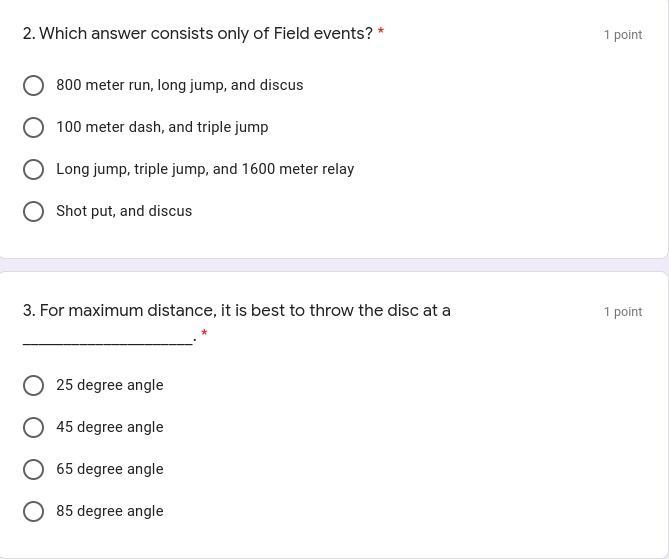Click question 2 title about Field events

[198, 33]
